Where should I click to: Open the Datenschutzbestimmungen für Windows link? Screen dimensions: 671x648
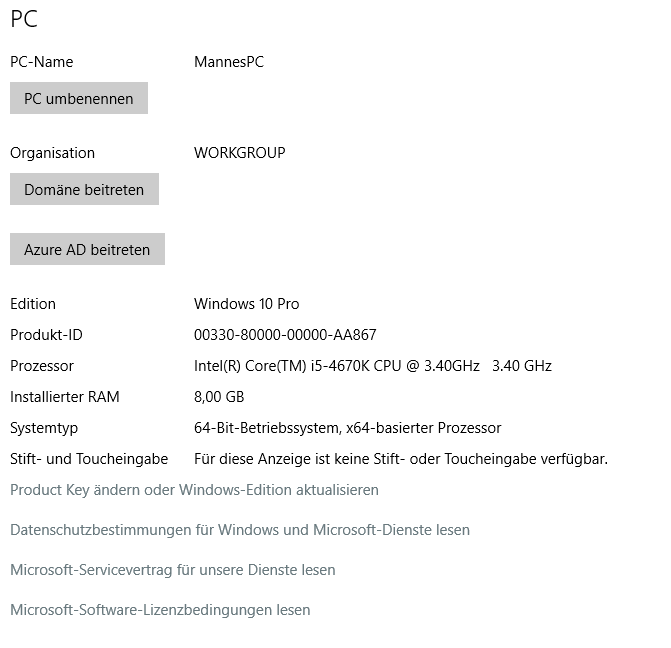point(239,530)
